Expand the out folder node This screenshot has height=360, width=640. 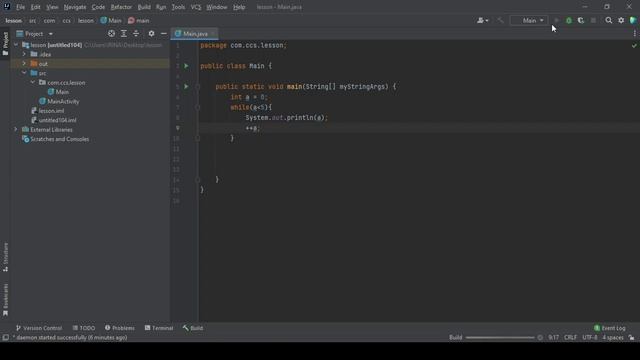[x=24, y=64]
